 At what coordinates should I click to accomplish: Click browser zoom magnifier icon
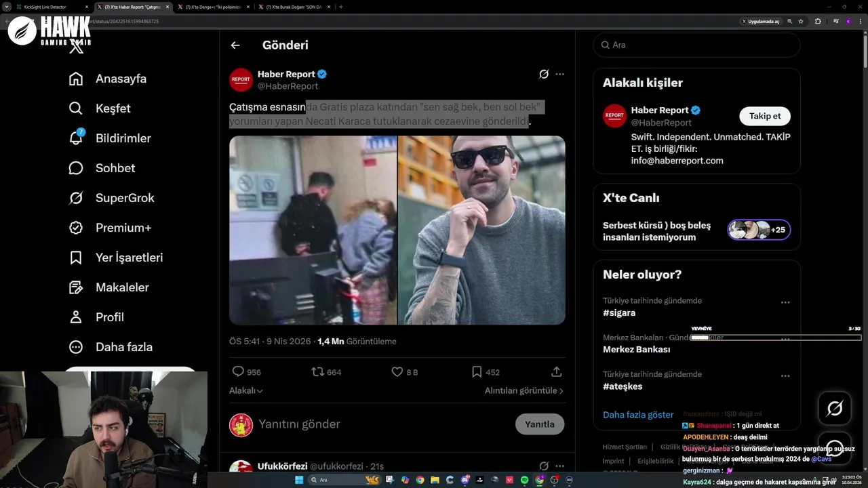coord(789,22)
